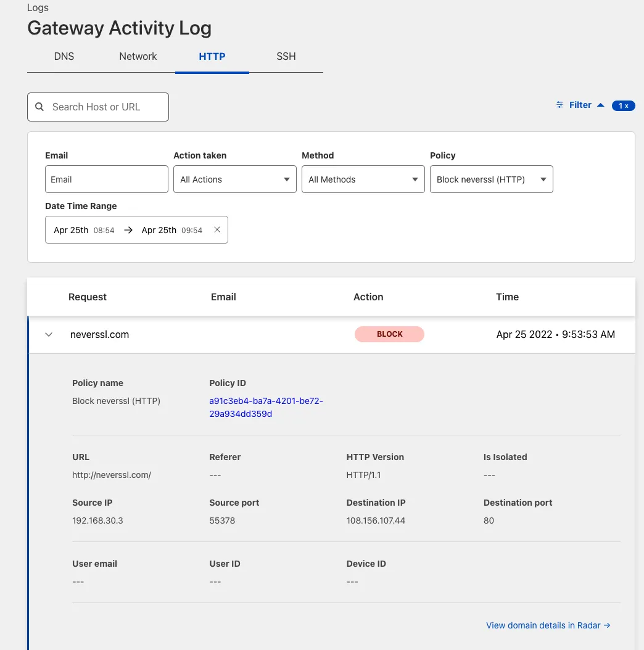Click the chevron on the neverssl.com log row
The width and height of the screenshot is (644, 650).
click(49, 334)
